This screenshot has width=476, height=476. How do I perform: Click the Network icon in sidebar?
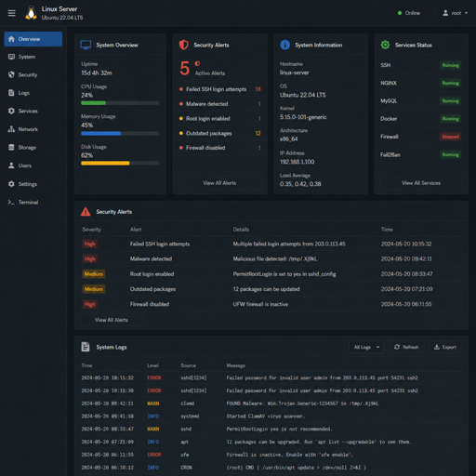pyautogui.click(x=11, y=129)
